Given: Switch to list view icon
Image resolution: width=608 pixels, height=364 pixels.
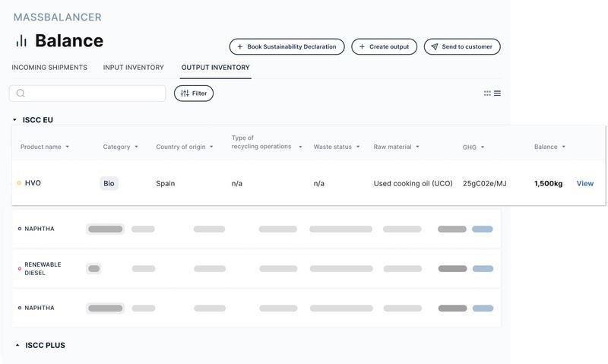Looking at the screenshot, I should point(498,93).
